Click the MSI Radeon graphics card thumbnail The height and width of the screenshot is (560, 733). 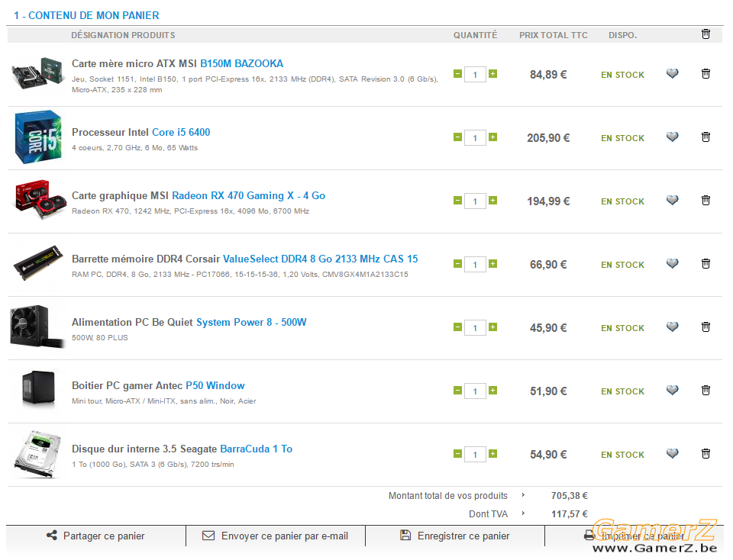pyautogui.click(x=40, y=199)
